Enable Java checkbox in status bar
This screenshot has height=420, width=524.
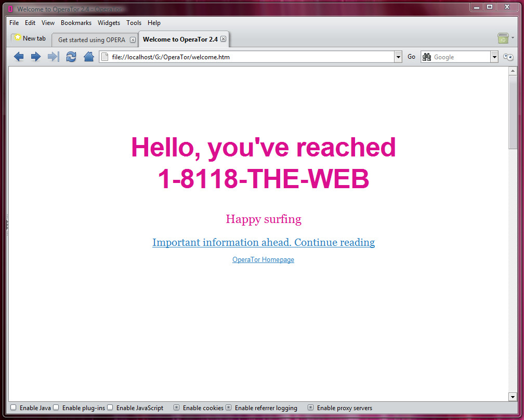(x=14, y=408)
